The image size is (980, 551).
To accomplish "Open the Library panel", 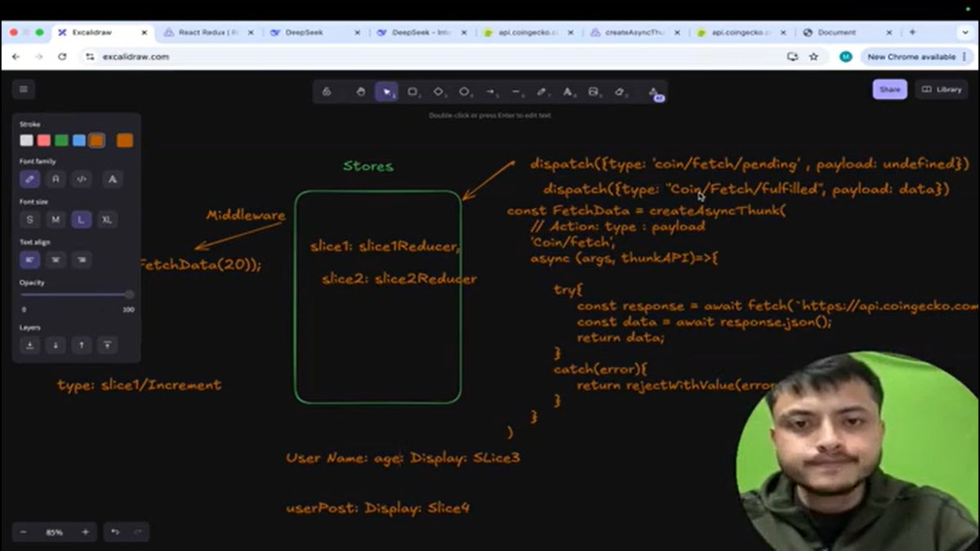I will pos(941,90).
